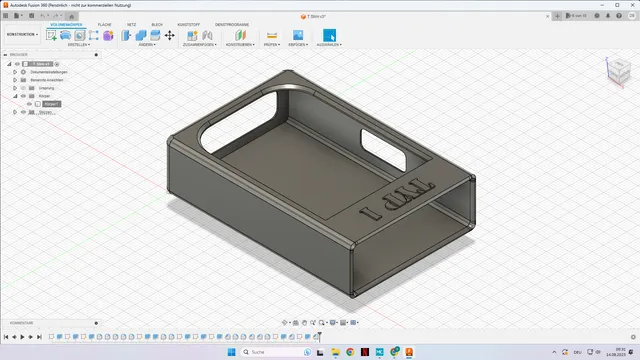This screenshot has height=360, width=640.
Task: Click the New Component assemble icon
Action: coord(192,36)
